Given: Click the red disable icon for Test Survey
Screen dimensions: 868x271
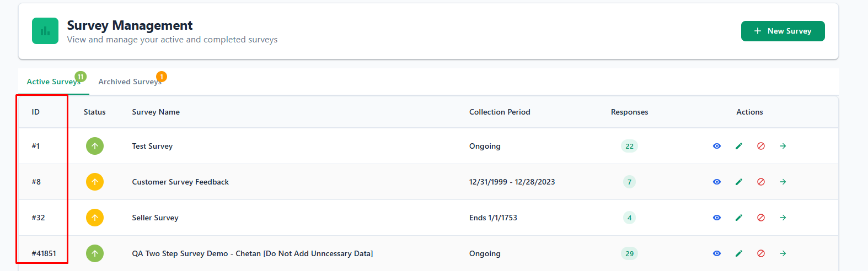Looking at the screenshot, I should point(760,146).
